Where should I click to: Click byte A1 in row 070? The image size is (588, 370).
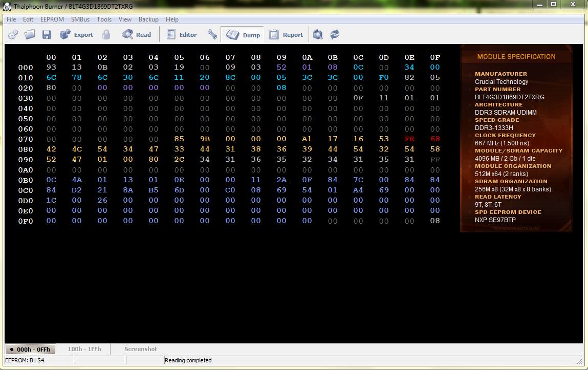307,139
